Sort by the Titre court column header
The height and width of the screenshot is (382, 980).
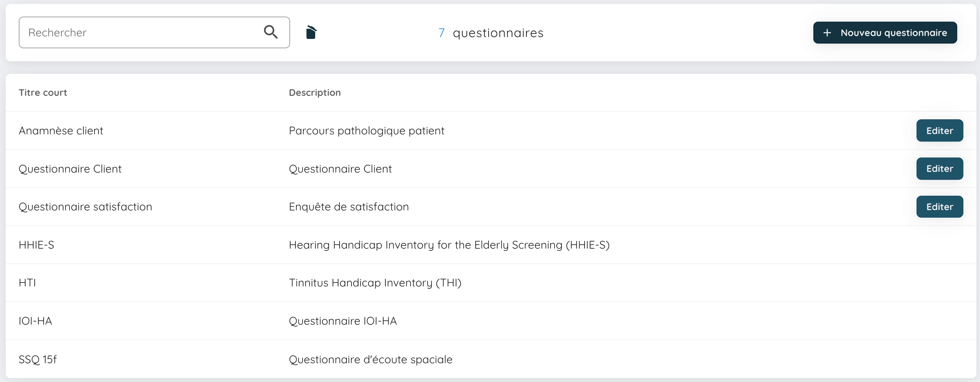[43, 92]
